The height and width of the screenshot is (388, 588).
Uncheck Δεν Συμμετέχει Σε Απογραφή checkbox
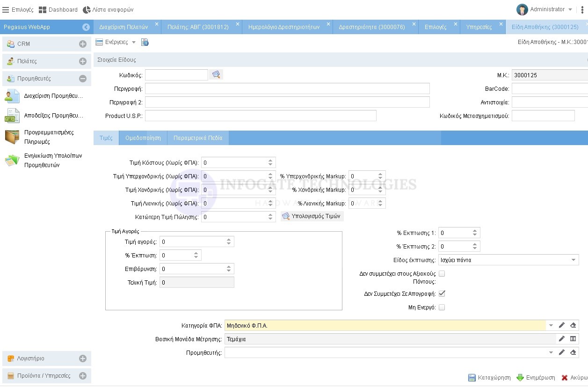442,294
